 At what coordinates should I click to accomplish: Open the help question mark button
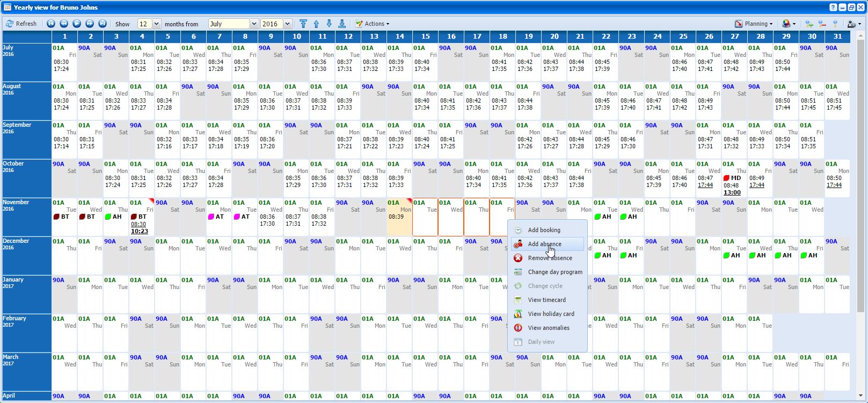(x=833, y=8)
